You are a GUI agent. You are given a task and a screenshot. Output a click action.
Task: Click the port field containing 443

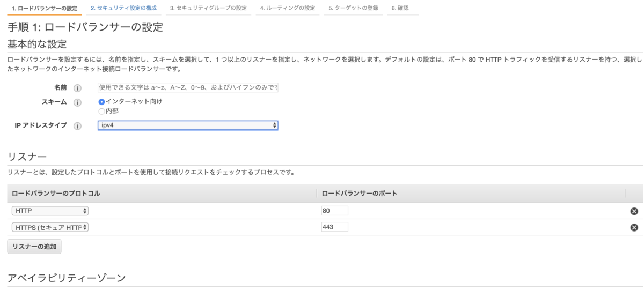coord(334,227)
